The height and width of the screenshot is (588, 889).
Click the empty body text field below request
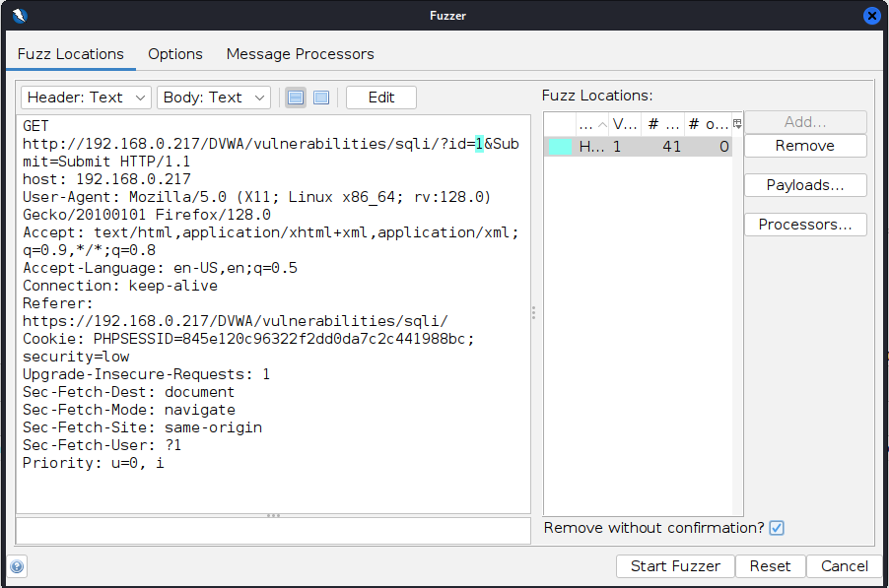pyautogui.click(x=273, y=531)
